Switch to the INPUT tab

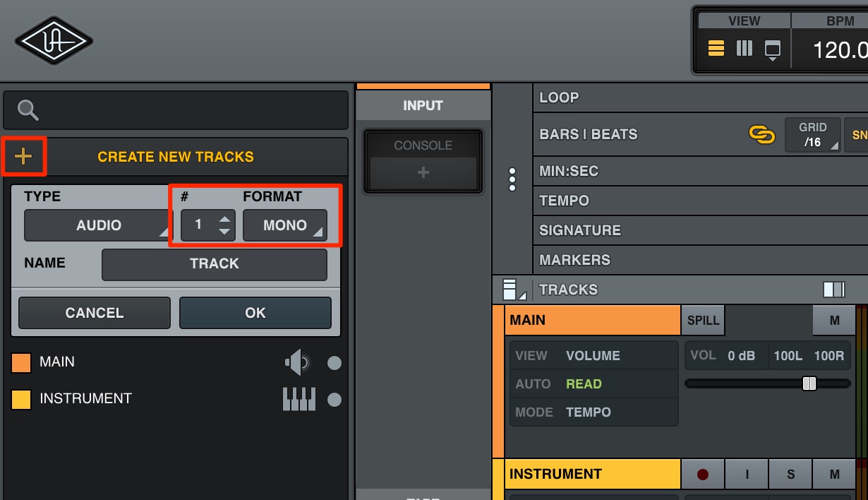[423, 105]
